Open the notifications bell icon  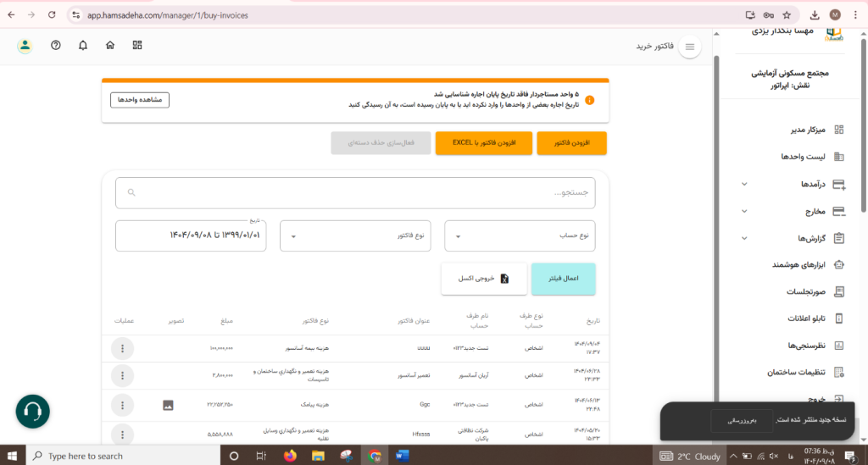83,46
